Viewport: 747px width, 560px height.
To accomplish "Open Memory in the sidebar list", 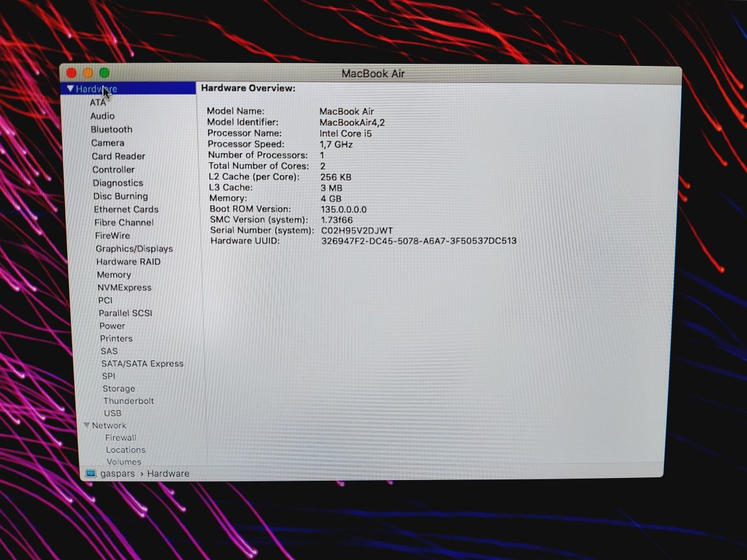I will pyautogui.click(x=114, y=275).
